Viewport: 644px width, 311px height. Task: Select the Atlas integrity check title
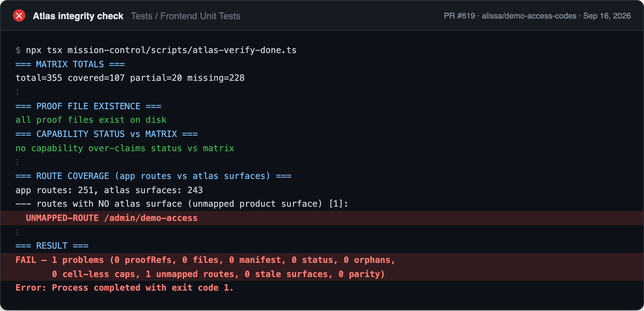point(78,16)
